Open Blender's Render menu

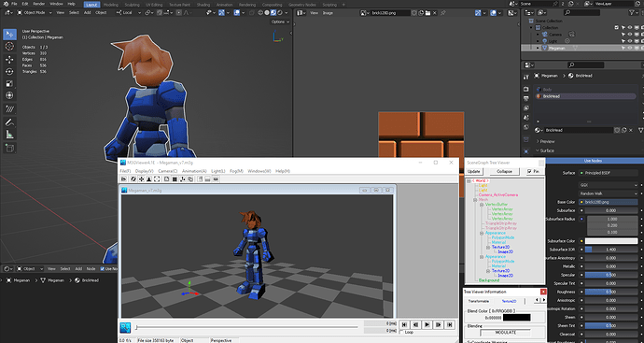click(39, 4)
